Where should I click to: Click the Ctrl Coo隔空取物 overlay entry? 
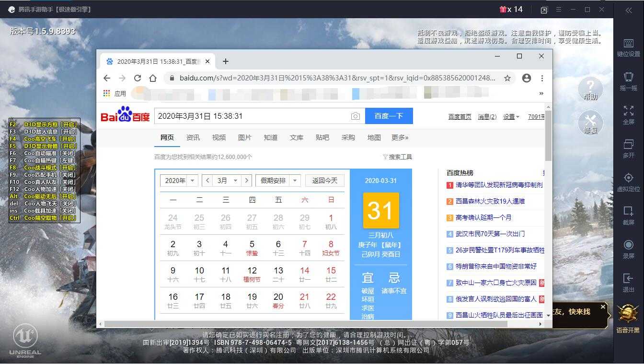click(x=44, y=218)
